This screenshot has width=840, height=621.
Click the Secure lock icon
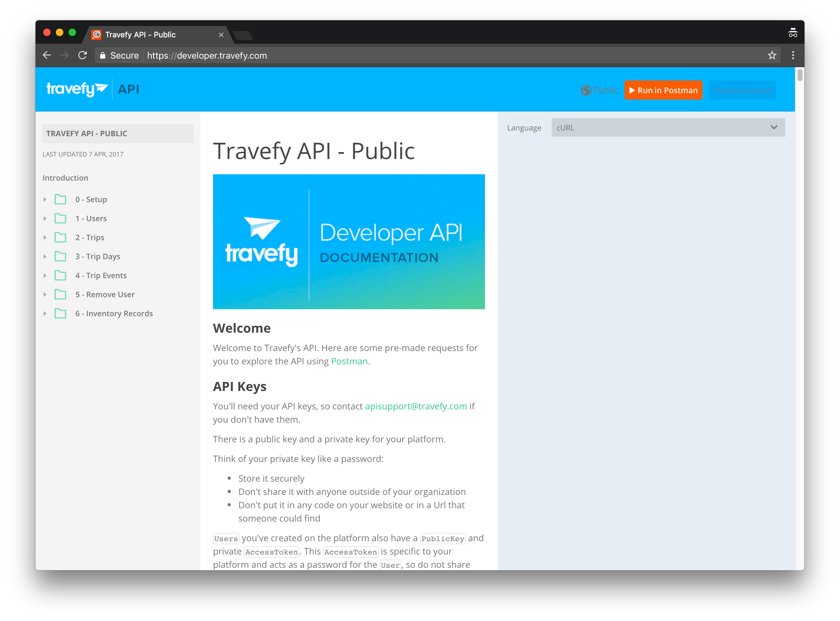coord(102,55)
